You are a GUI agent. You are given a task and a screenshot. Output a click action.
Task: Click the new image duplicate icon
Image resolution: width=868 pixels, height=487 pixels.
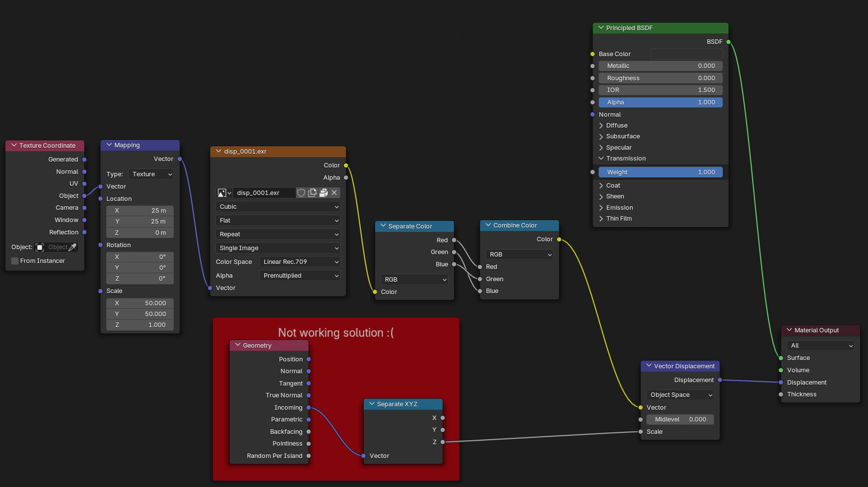(x=312, y=193)
